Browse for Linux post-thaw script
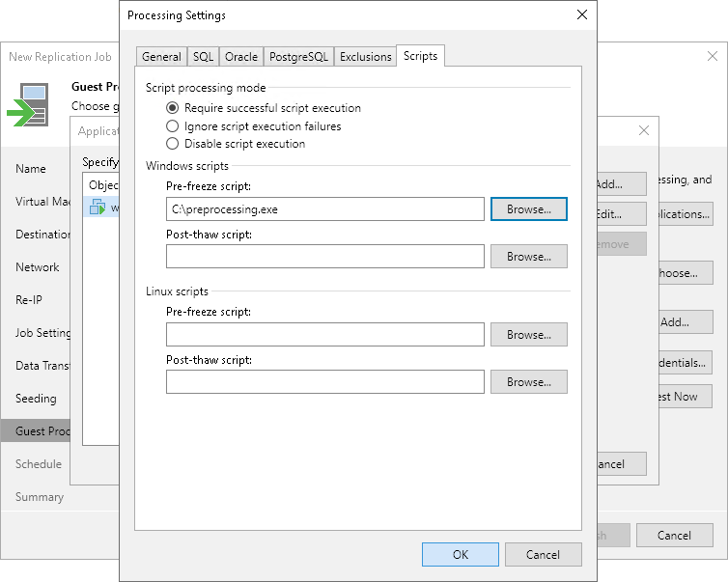This screenshot has height=582, width=728. point(529,382)
